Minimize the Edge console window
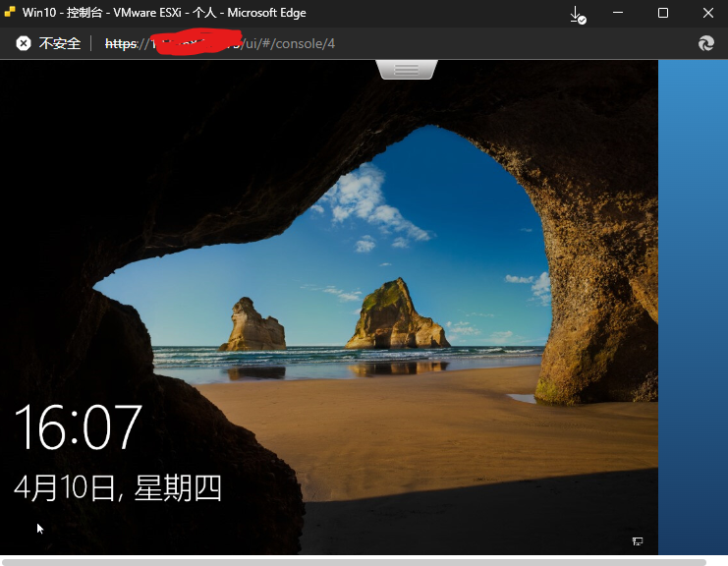728x566 pixels. pos(618,13)
